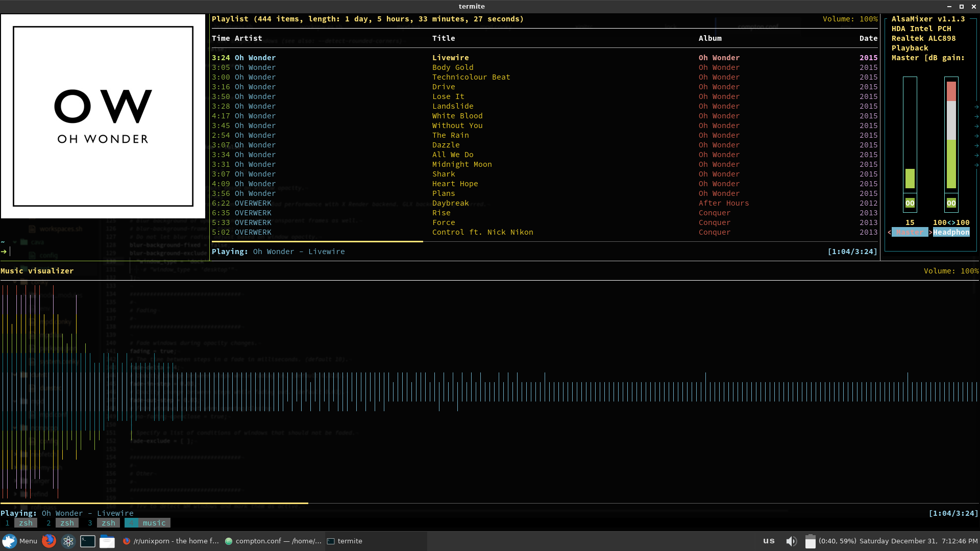Select the Master channel in AlsaMixer

[910, 232]
